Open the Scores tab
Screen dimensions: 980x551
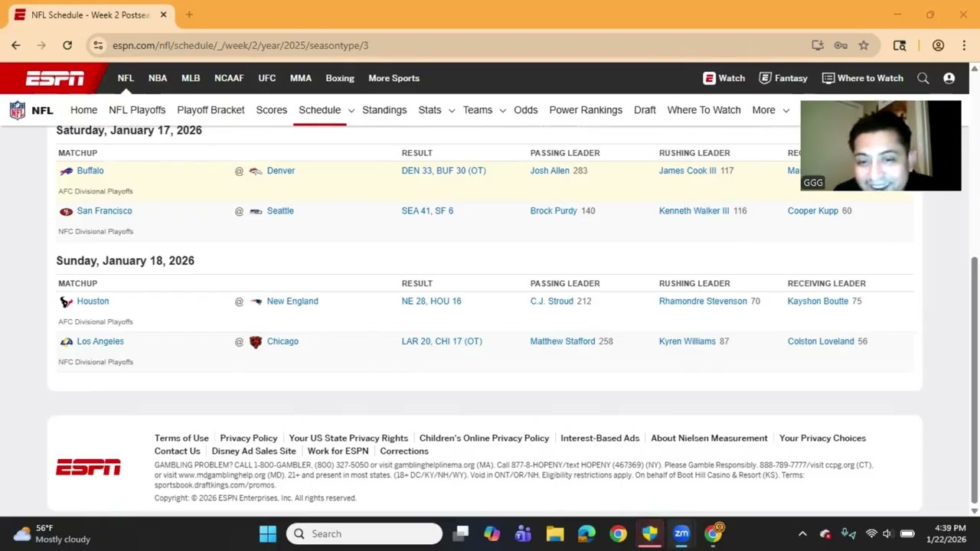[x=271, y=110]
